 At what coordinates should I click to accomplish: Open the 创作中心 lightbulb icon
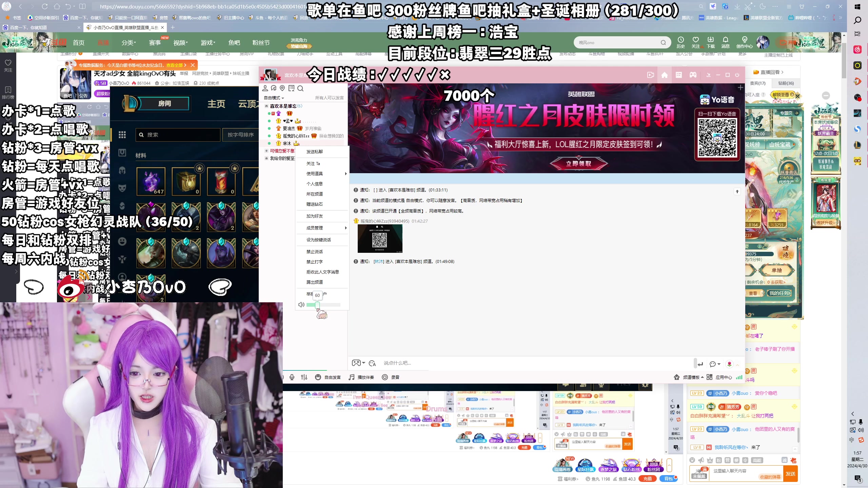(744, 42)
